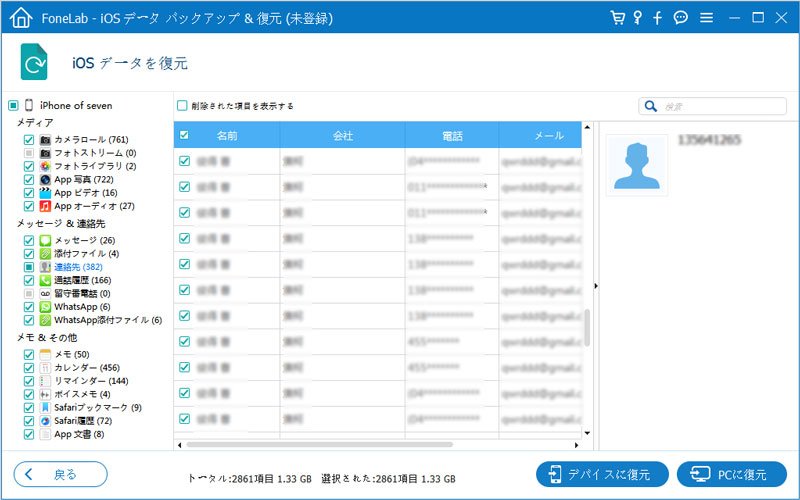Screen dimensions: 800x500
Task: Click PCに復元 button
Action: point(732,474)
